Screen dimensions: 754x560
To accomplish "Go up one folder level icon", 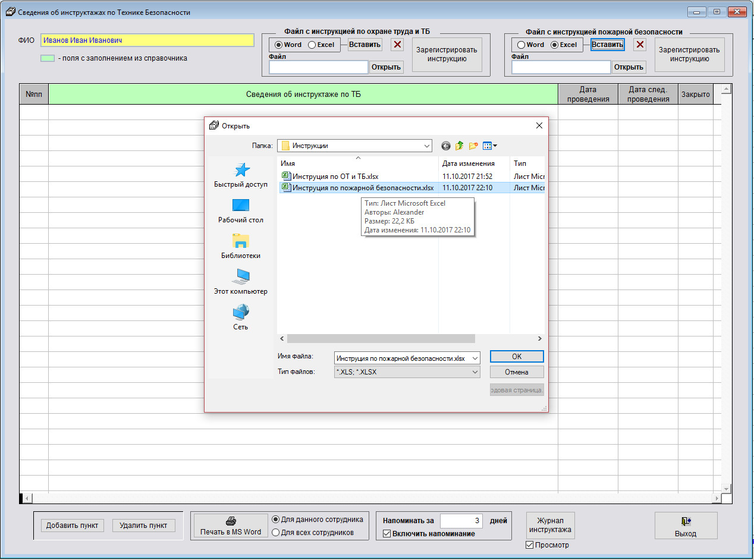I will [x=460, y=146].
